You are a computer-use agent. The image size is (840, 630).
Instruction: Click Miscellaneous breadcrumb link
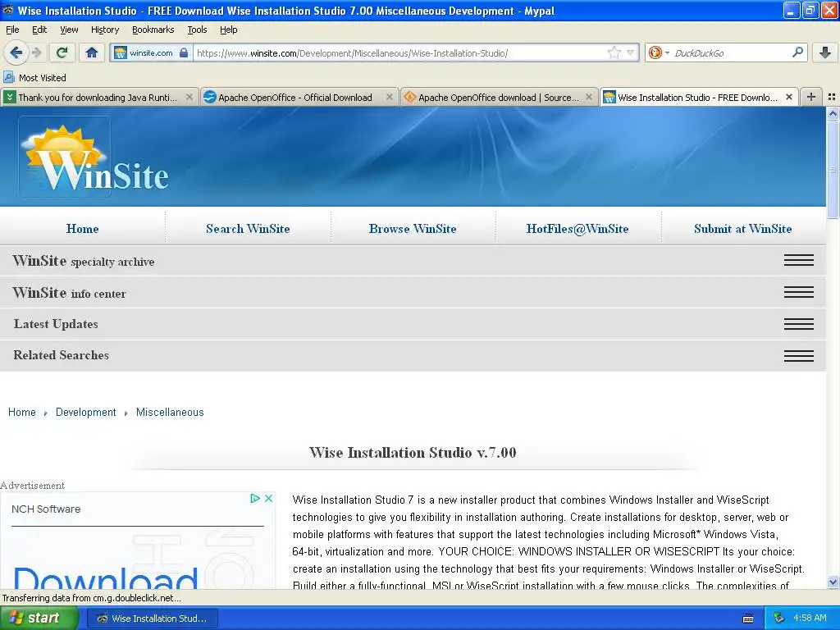point(170,412)
